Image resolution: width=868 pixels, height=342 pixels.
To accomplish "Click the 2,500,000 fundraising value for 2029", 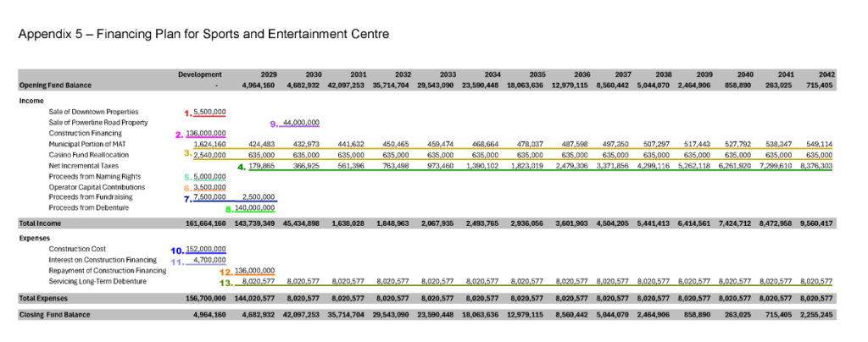I will pyautogui.click(x=259, y=196).
